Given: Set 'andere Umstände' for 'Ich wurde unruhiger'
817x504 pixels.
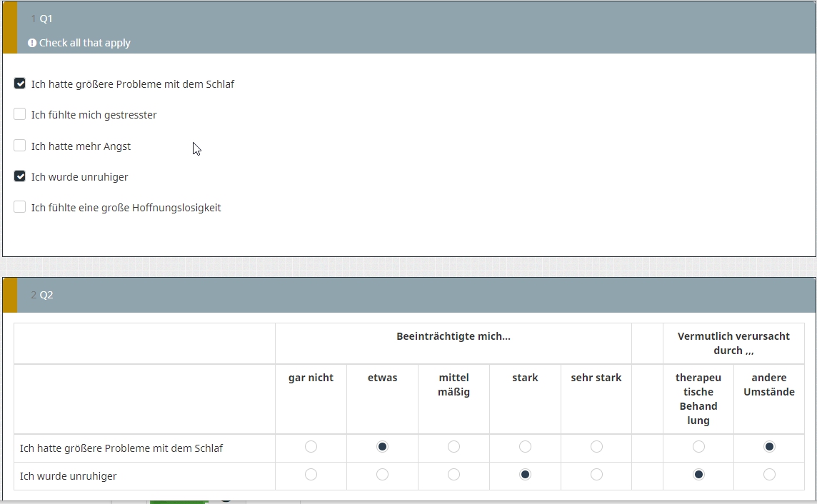Looking at the screenshot, I should [x=769, y=475].
